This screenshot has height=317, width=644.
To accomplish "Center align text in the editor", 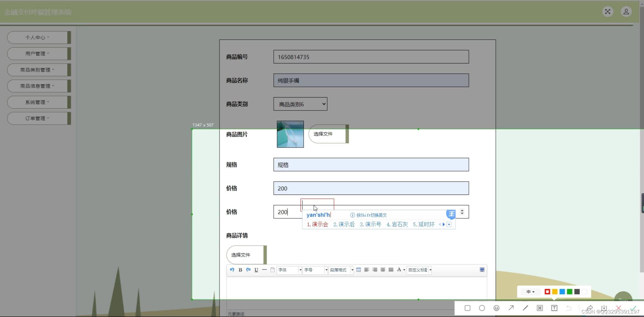I will (383, 270).
